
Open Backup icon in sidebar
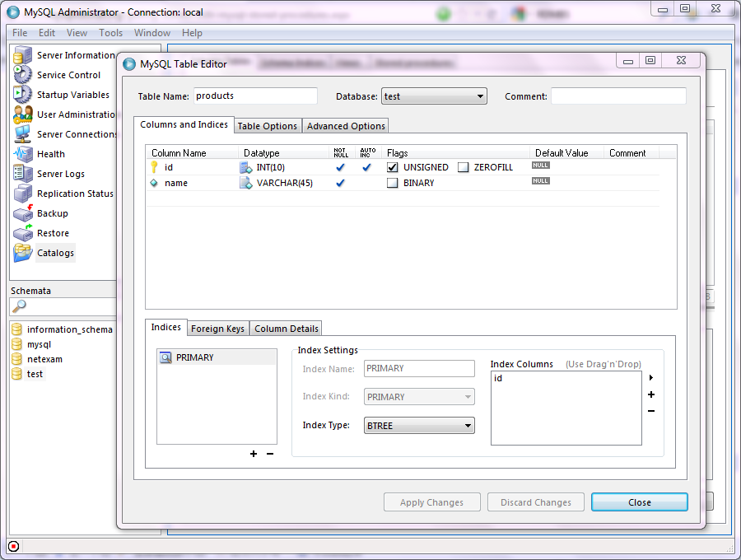click(x=22, y=213)
